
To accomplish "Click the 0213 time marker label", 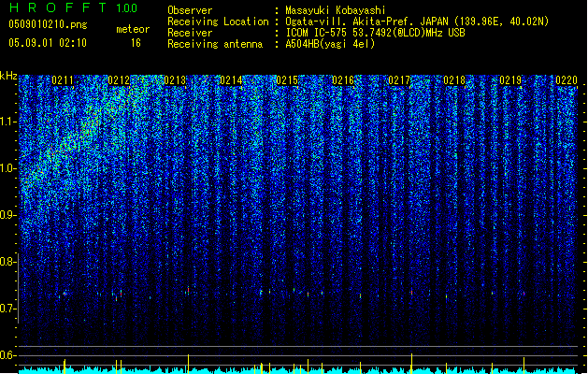I will coord(175,80).
